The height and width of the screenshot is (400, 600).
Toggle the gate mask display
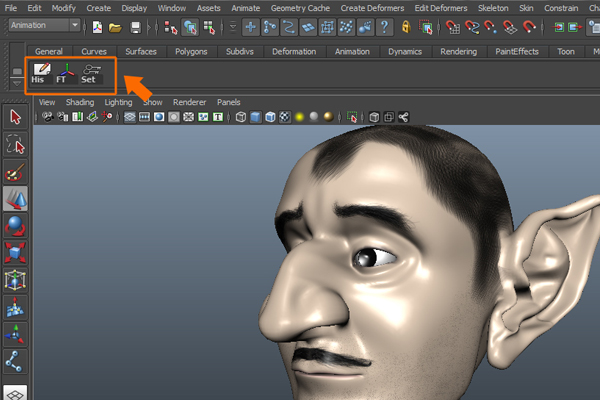click(x=174, y=117)
